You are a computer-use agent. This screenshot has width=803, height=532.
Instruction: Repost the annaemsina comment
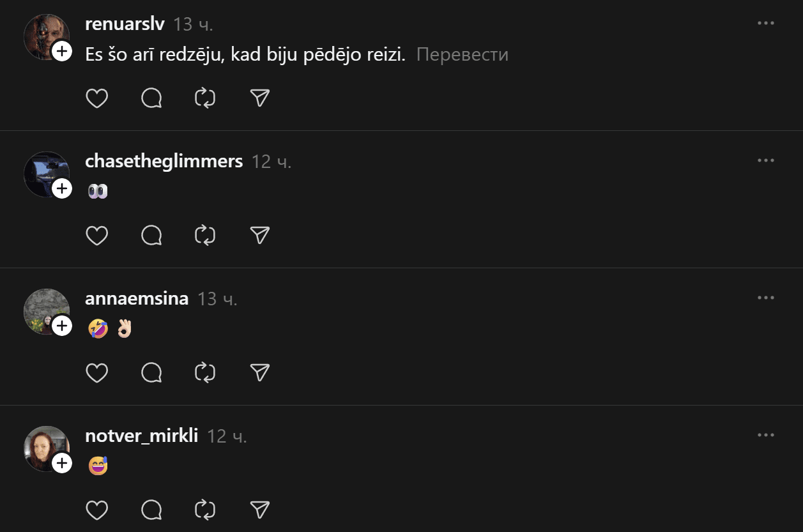pyautogui.click(x=205, y=372)
